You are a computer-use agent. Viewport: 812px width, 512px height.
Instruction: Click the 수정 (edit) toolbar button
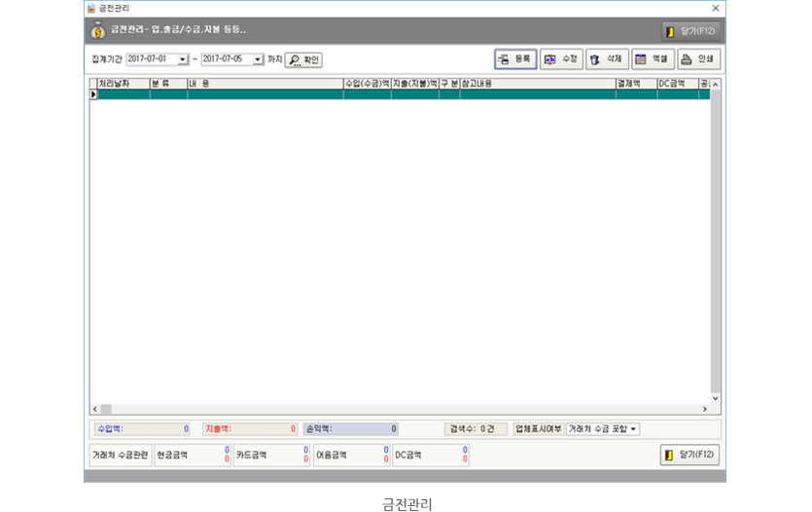pyautogui.click(x=561, y=59)
